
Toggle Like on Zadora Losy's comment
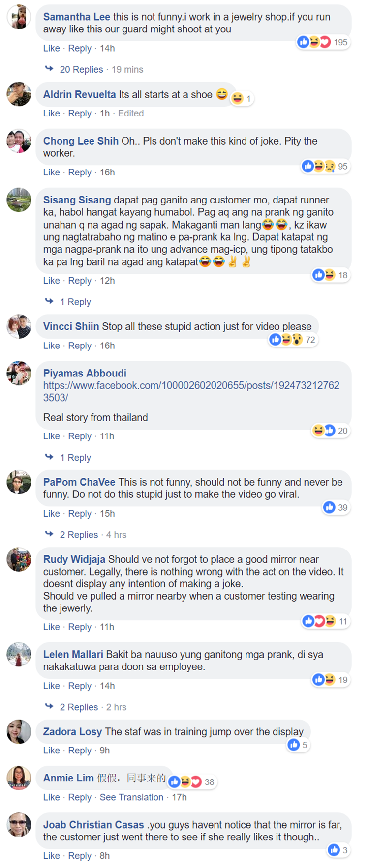(x=51, y=751)
